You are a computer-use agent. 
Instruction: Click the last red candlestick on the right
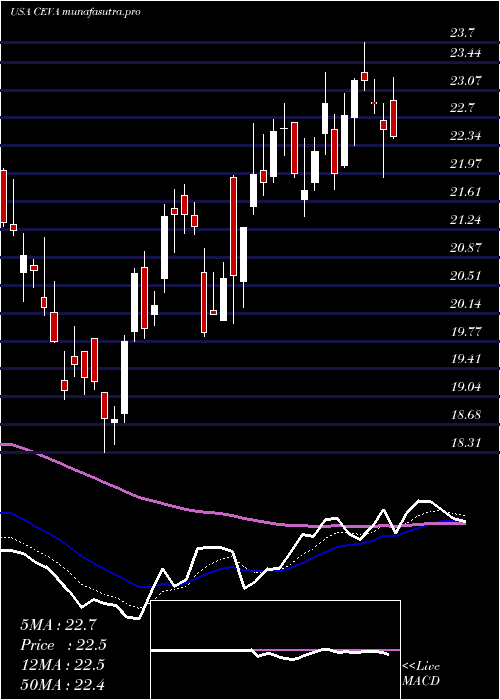(393, 118)
